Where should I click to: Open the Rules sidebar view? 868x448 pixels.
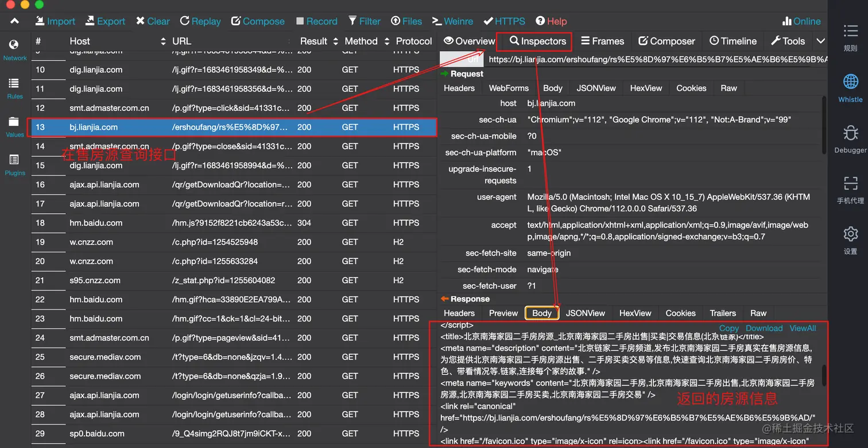(15, 88)
